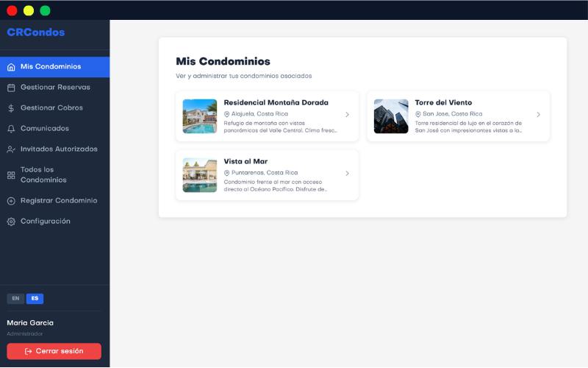Click the 'Condominio frente al mar' description text

276,186
